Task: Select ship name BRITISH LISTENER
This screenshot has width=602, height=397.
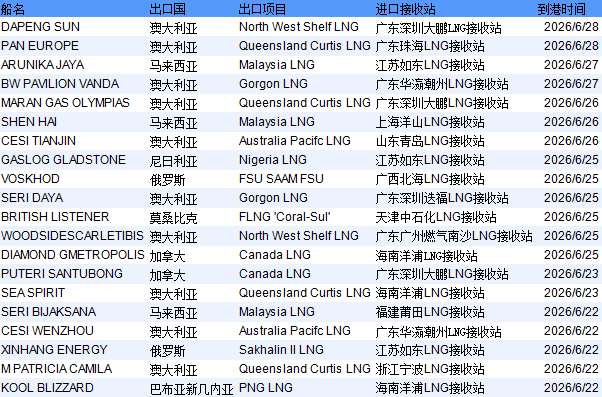Action: coord(55,217)
